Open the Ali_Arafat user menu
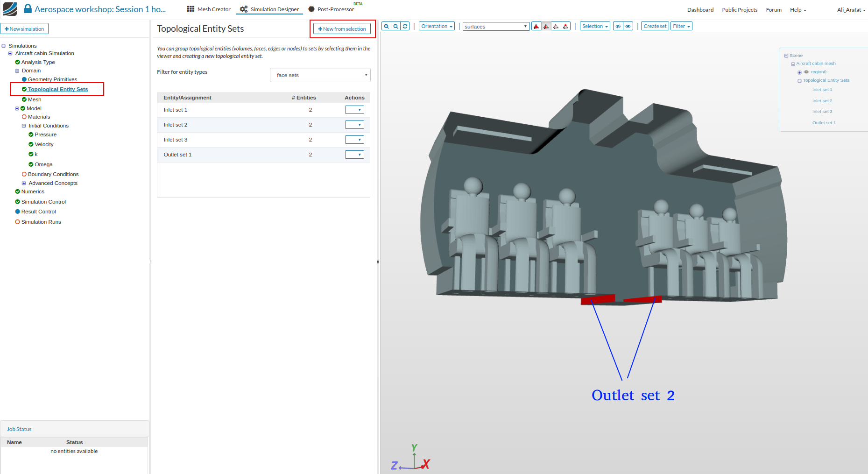Image resolution: width=868 pixels, height=474 pixels. coord(851,10)
